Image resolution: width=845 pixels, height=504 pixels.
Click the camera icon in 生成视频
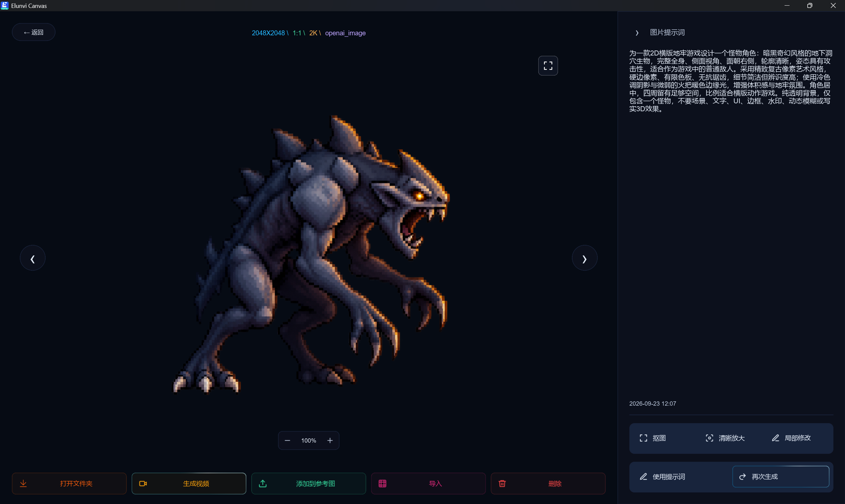(143, 483)
